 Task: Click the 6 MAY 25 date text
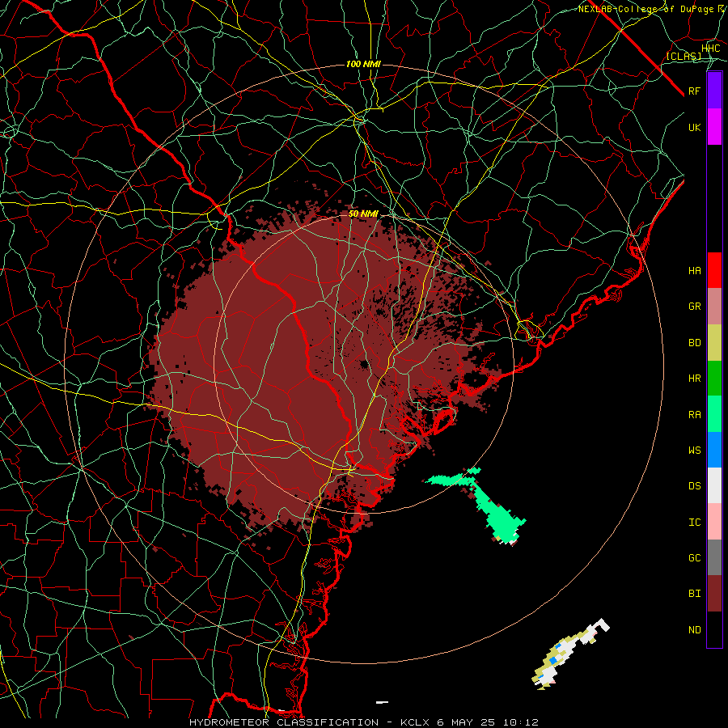click(466, 722)
